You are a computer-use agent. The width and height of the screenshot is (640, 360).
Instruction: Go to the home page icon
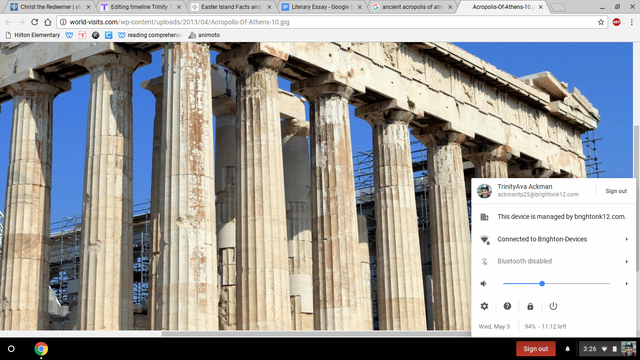coord(48,22)
